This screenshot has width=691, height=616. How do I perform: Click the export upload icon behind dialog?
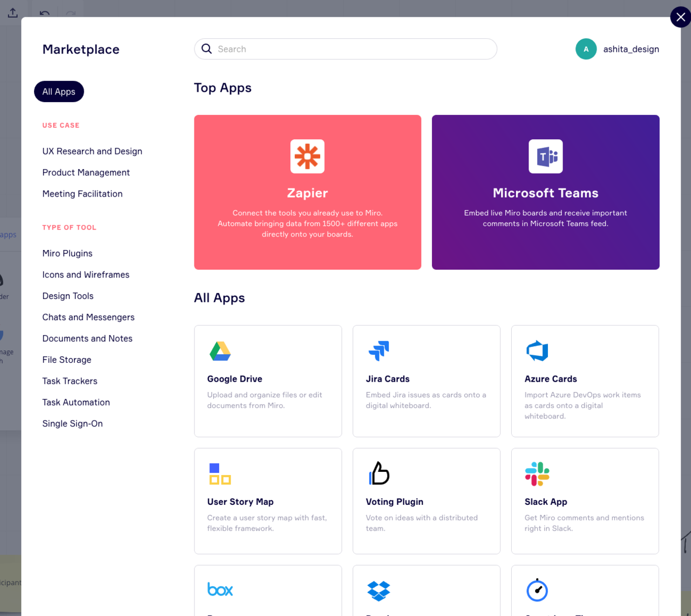pos(12,12)
